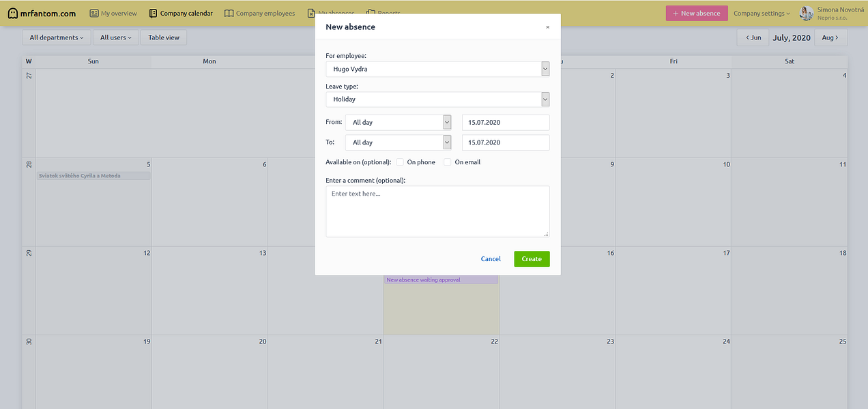
Task: Select calendar day 3
Action: [673, 112]
